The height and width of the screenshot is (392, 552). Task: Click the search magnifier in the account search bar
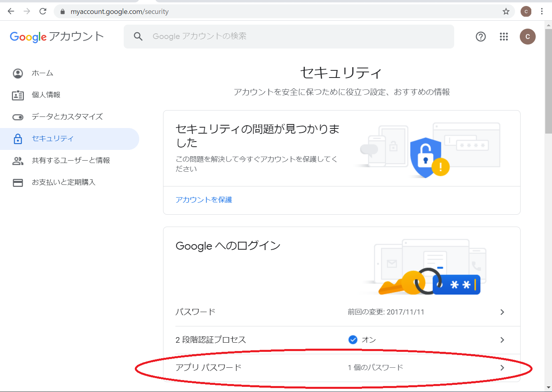tap(138, 36)
